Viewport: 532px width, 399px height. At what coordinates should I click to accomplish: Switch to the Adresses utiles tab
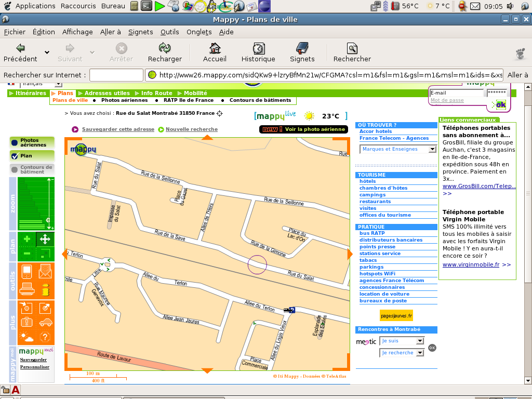104,93
